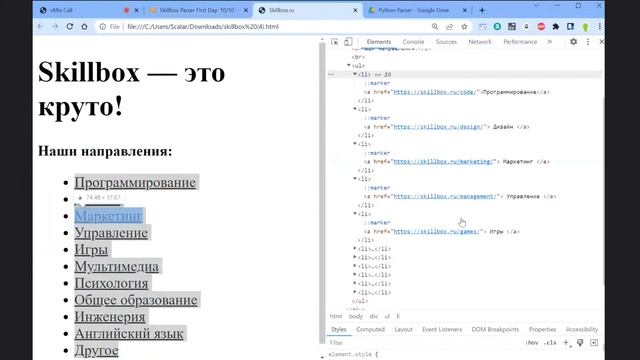The height and width of the screenshot is (360, 640).
Task: Expand the last collapsed li node
Action: click(355, 292)
